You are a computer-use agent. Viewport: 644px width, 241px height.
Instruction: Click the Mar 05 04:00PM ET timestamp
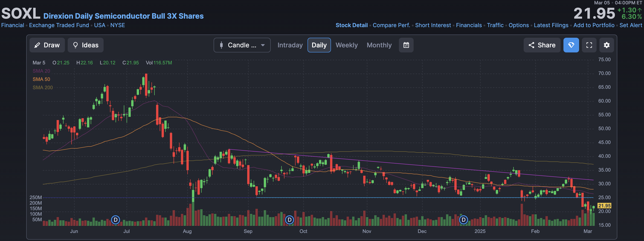pos(618,3)
